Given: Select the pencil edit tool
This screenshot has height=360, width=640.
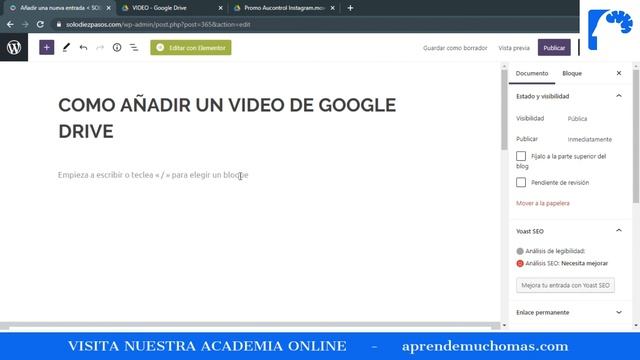Looking at the screenshot, I should (66, 47).
